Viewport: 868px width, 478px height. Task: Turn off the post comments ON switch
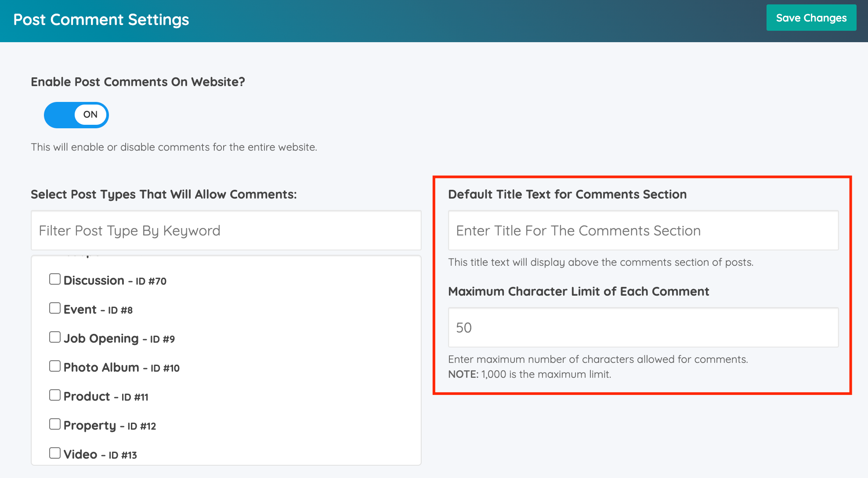point(76,115)
